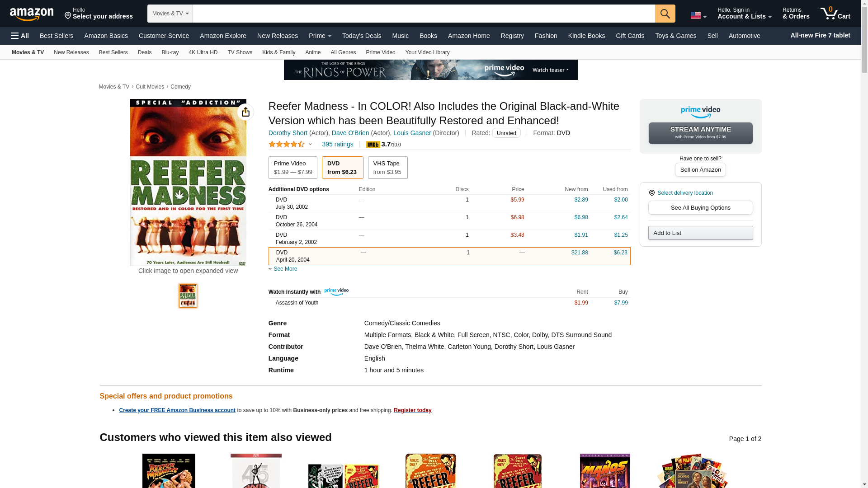
Task: Click the Reefer Madness cover thumbnail
Action: click(188, 296)
